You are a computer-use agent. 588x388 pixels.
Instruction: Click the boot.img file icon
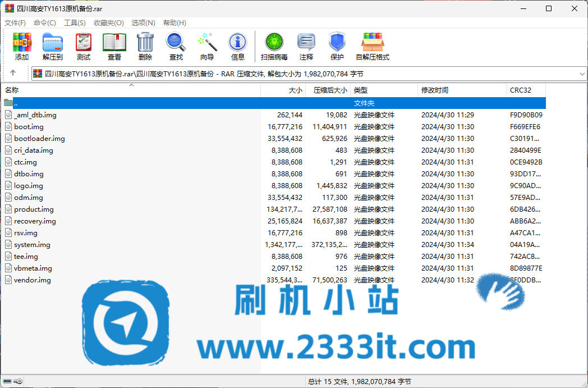click(8, 126)
